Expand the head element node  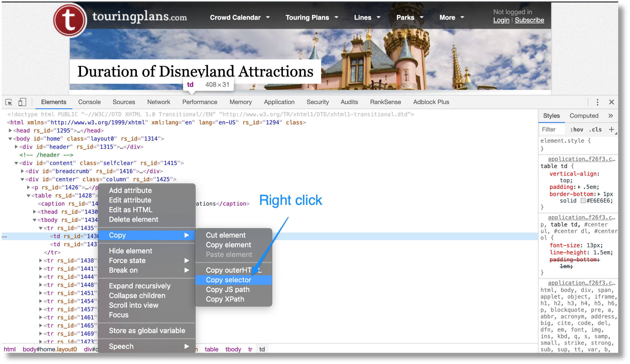pyautogui.click(x=10, y=131)
